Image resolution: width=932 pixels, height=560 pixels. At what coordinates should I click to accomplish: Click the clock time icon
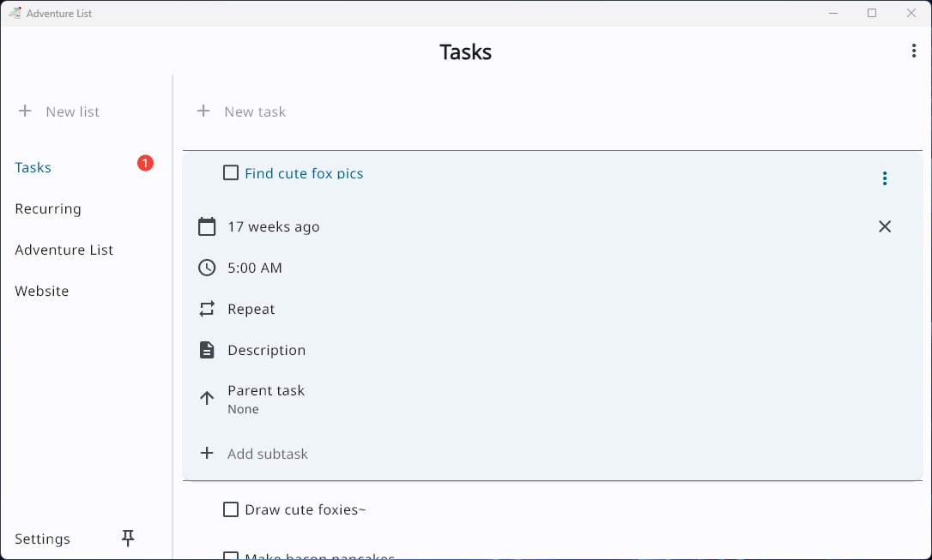[207, 268]
